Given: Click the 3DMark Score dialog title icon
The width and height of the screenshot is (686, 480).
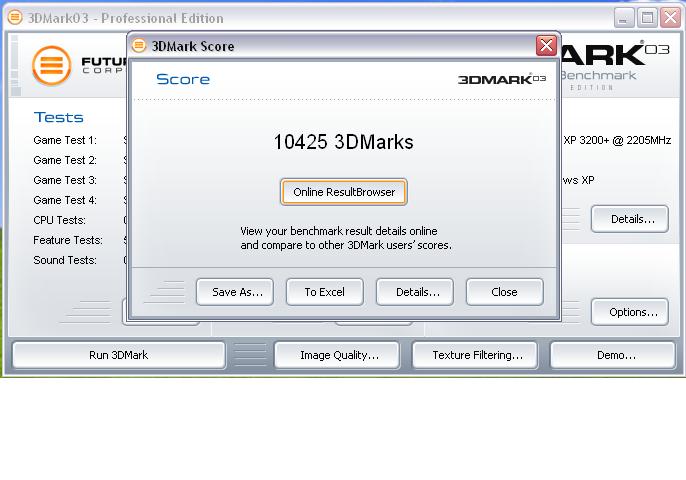Looking at the screenshot, I should tap(139, 46).
